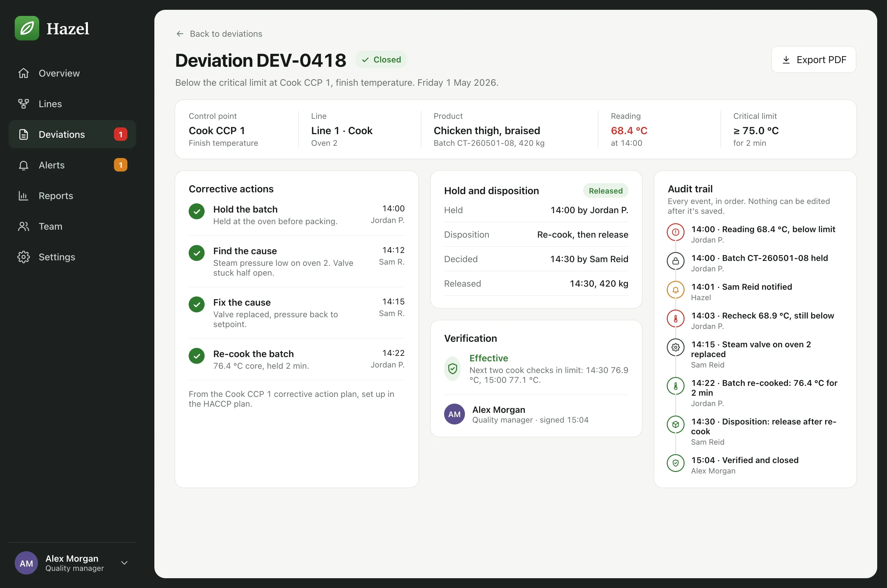Navigate to Team in the sidebar
The width and height of the screenshot is (887, 588).
pos(72,227)
